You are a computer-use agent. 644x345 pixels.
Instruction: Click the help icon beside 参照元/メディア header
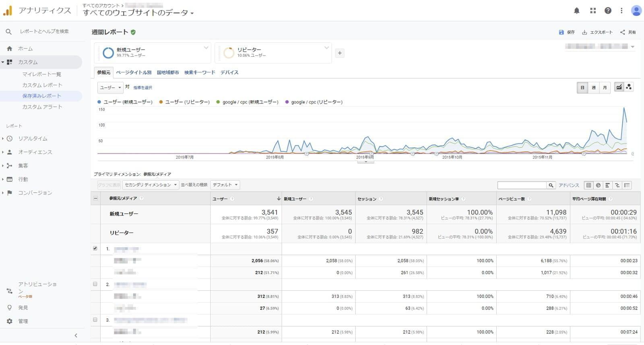click(x=141, y=198)
